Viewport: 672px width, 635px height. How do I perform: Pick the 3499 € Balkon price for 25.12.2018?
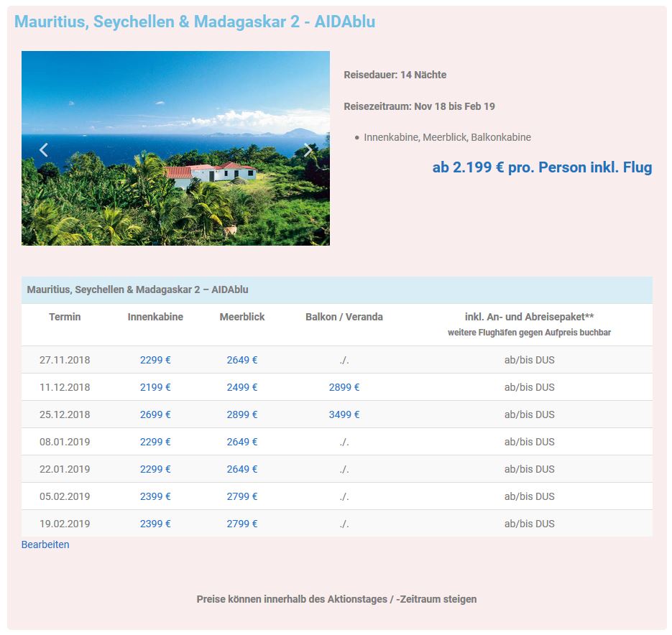coord(344,414)
